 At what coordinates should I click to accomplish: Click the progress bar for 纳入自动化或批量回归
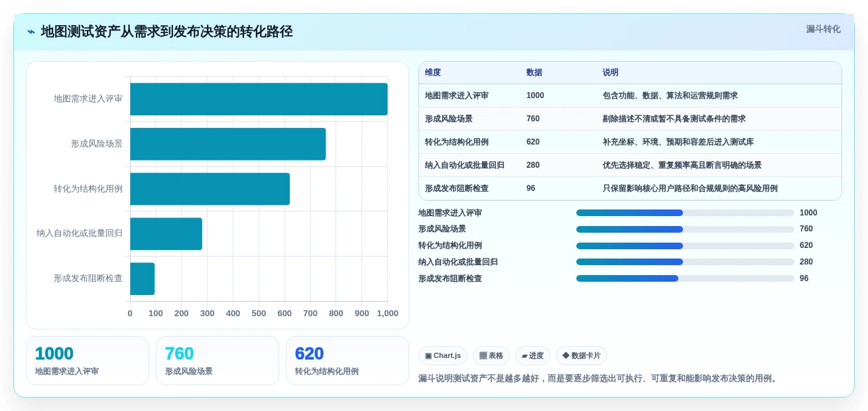click(x=685, y=262)
